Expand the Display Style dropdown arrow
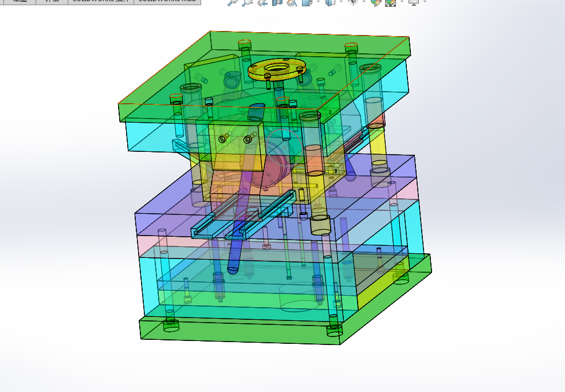Viewport: 565px width, 392px height. click(x=341, y=2)
